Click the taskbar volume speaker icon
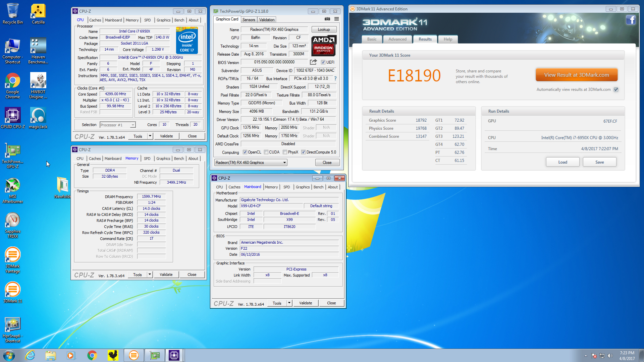 [610, 356]
